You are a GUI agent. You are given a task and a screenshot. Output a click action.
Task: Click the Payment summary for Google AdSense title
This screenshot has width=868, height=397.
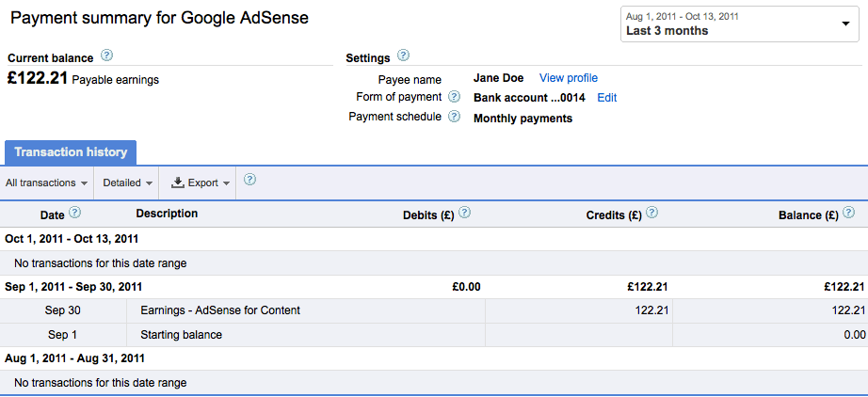(159, 18)
